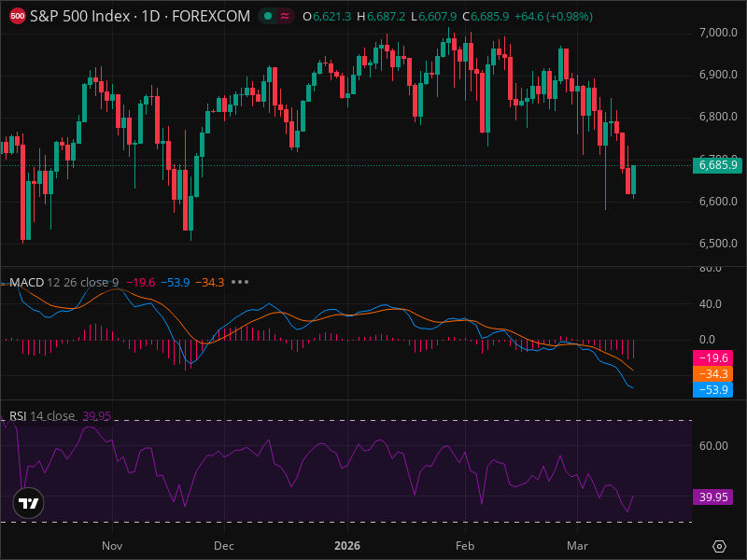This screenshot has height=560, width=747.
Task: Click the Dec label on time axis
Action: point(224,546)
